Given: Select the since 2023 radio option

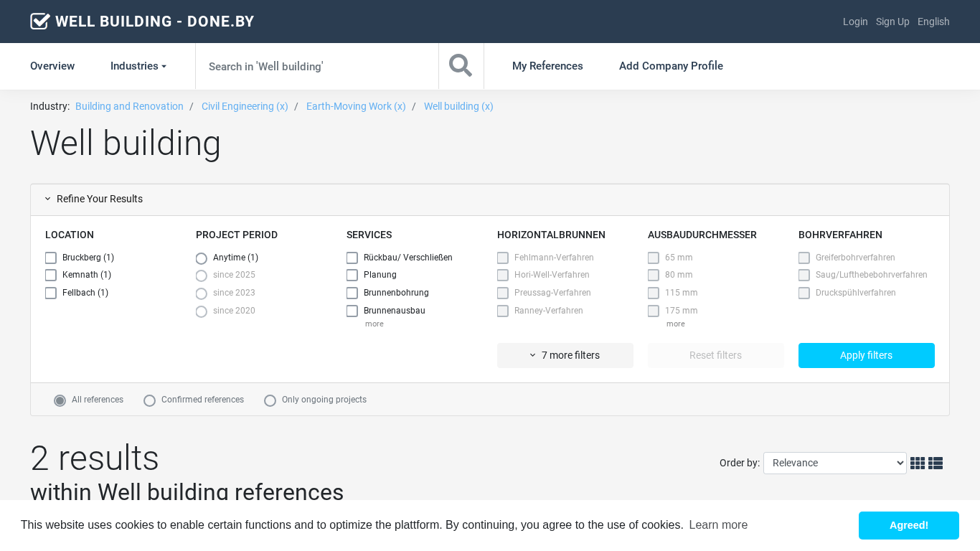Looking at the screenshot, I should [x=202, y=293].
